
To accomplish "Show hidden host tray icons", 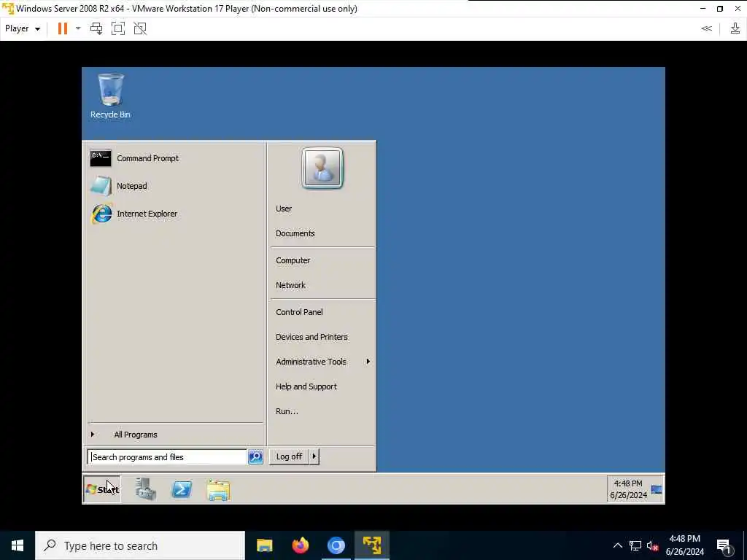I will click(617, 545).
